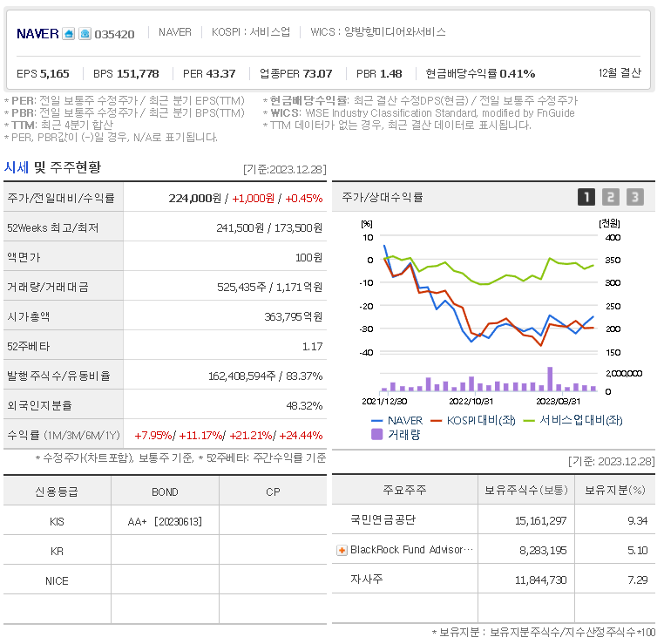This screenshot has width=664, height=644.
Task: Click the 12월 결산 label
Action: point(620,73)
